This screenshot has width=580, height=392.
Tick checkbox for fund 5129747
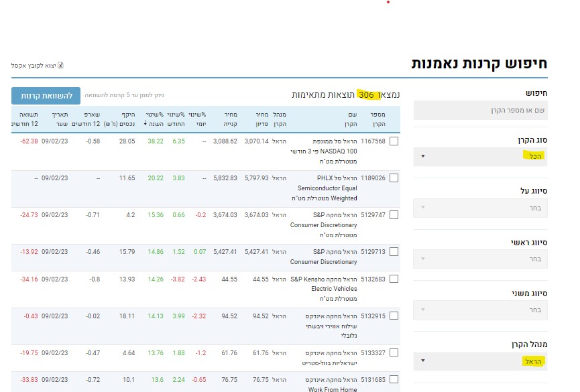point(394,215)
